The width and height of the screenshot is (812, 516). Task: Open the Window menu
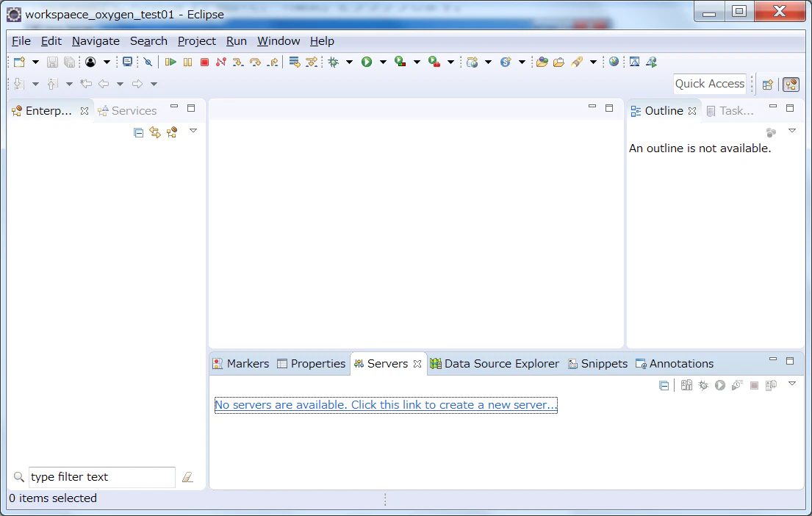click(x=279, y=41)
